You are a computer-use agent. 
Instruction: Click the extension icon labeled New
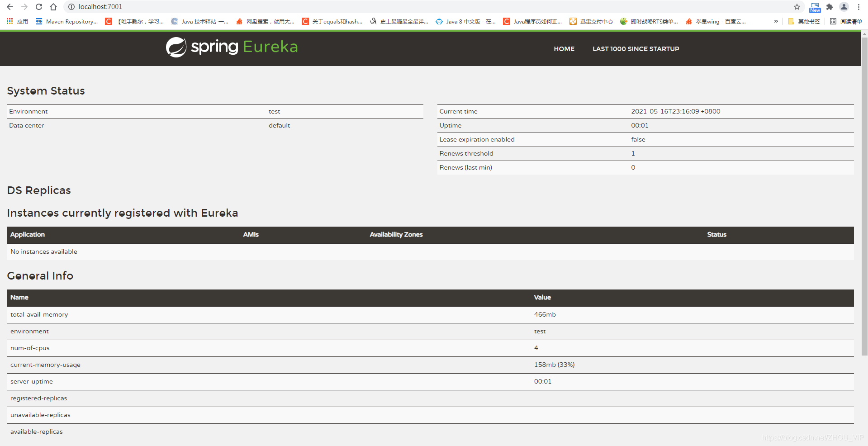815,7
